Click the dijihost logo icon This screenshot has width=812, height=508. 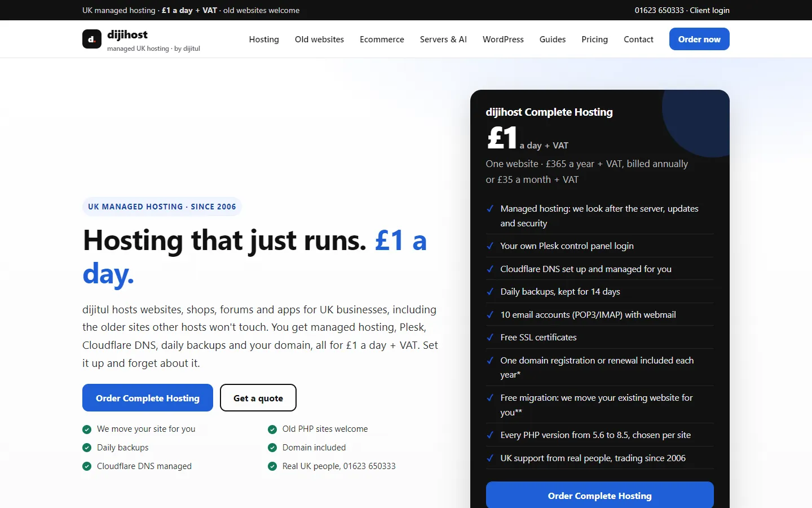pos(92,39)
